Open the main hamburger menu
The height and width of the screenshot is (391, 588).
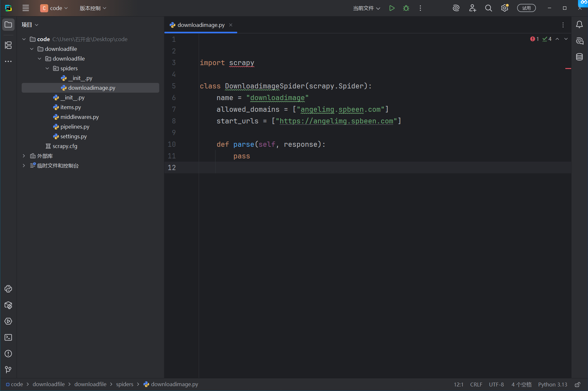[26, 8]
